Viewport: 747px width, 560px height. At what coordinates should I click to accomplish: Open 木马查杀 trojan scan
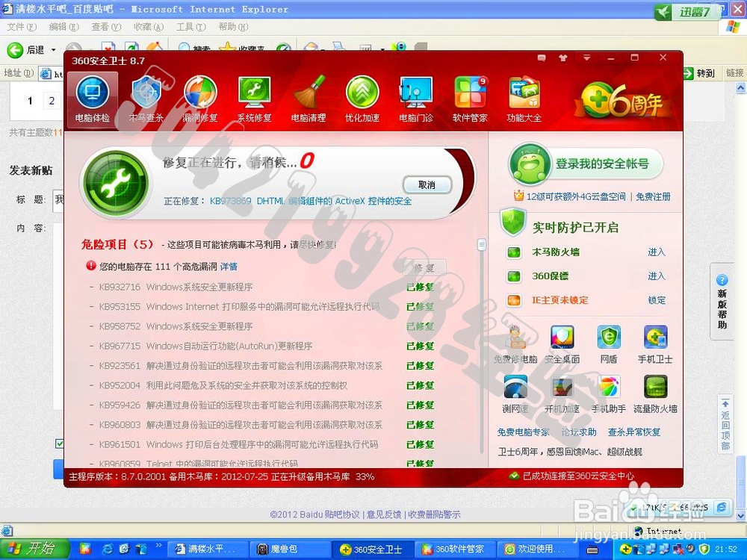coord(146,99)
